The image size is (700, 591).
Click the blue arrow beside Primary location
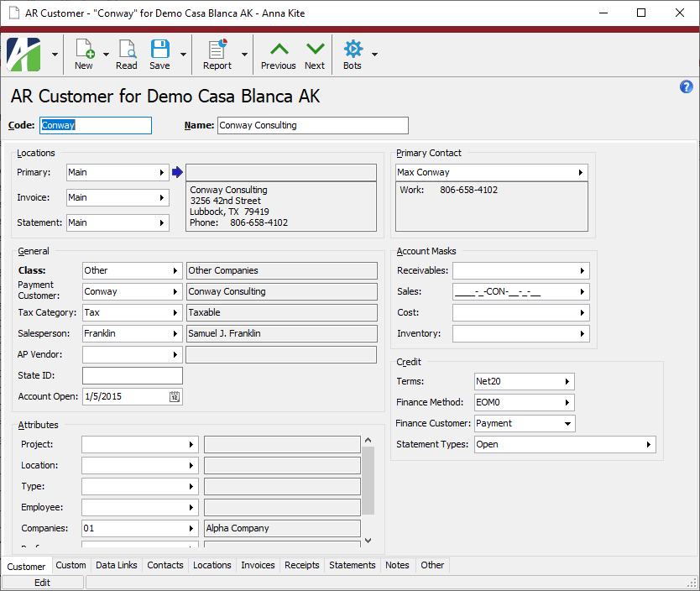(x=177, y=172)
